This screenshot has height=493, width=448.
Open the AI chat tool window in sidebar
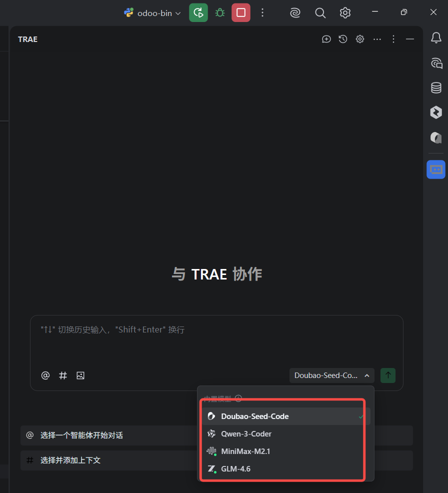(436, 63)
